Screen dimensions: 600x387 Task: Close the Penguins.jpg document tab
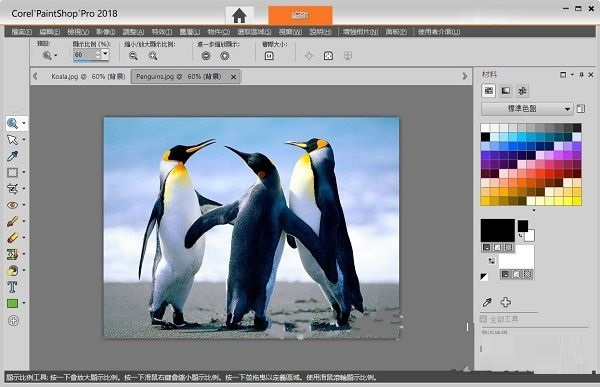pyautogui.click(x=233, y=77)
